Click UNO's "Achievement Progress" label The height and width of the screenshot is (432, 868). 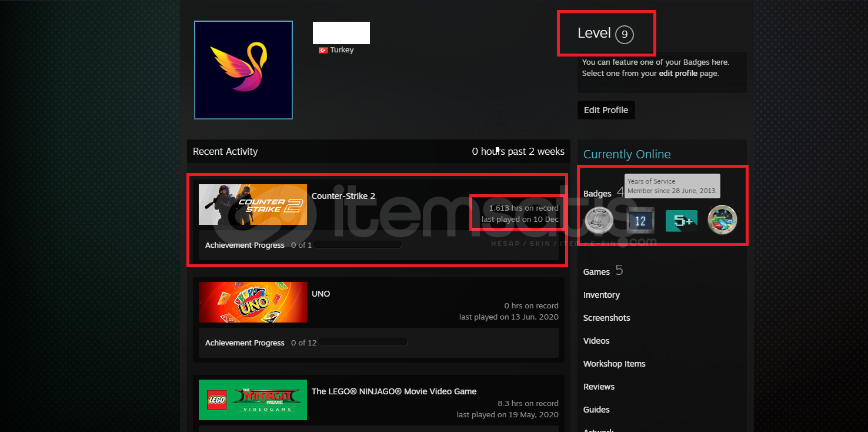[245, 343]
